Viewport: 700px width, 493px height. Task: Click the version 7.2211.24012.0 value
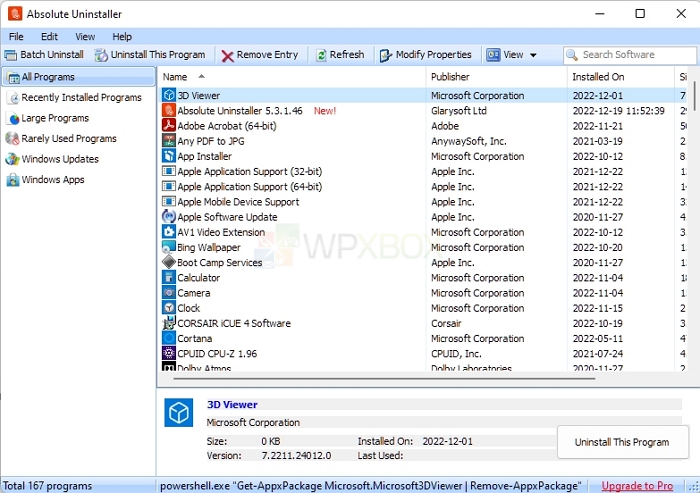[296, 455]
